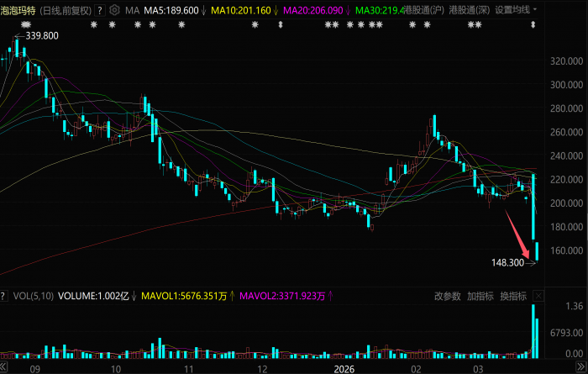Jump to earlier dates with the double-left arrow
This screenshot has width=588, height=374.
click(x=3, y=367)
